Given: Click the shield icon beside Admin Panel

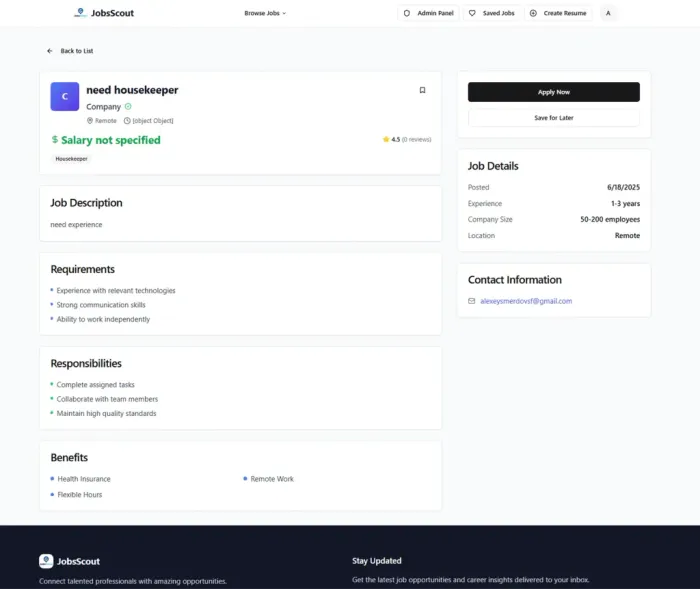Looking at the screenshot, I should point(407,13).
